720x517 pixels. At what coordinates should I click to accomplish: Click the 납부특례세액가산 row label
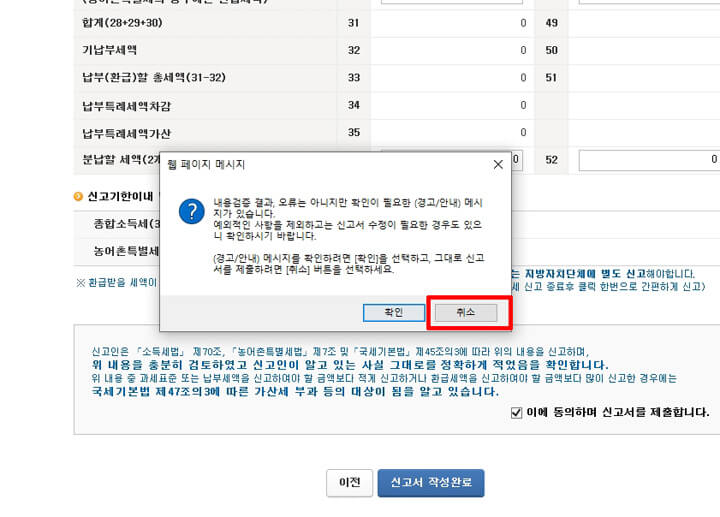[126, 133]
